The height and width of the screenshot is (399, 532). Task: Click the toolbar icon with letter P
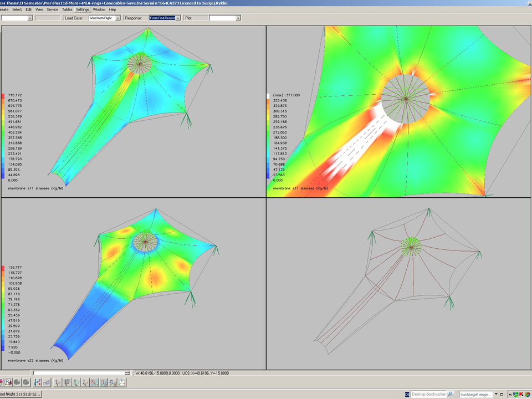pyautogui.click(x=8, y=382)
